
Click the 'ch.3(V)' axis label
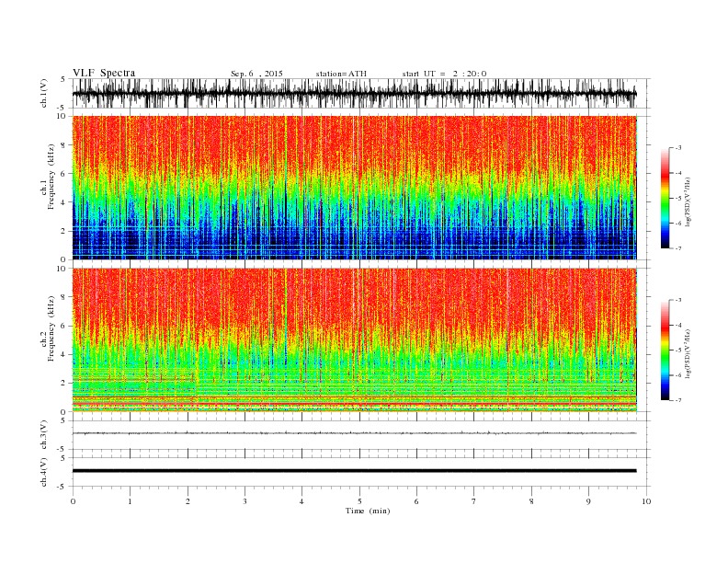click(x=44, y=435)
